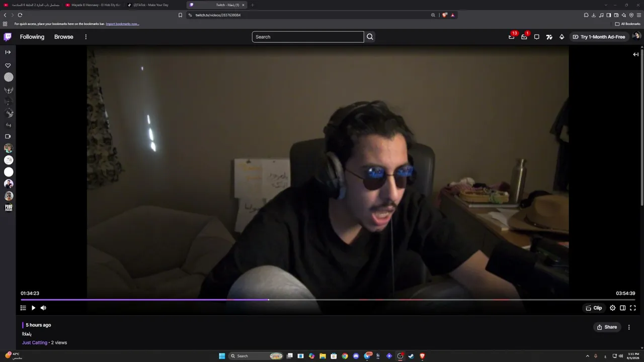Open Discord from taskbar
Viewport: 644px width, 362px height.
[x=356, y=356]
